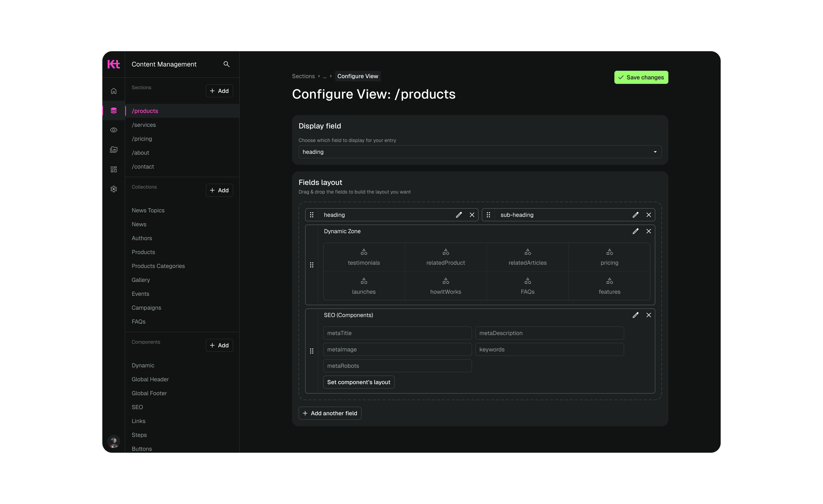Screen dimensions: 823x504
Task: Edit the SEO (Components) block pencil
Action: [x=635, y=315]
